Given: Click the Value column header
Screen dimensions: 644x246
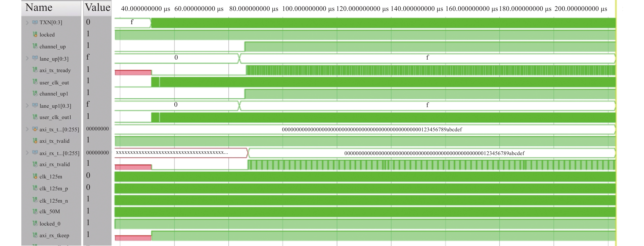Looking at the screenshot, I should (98, 8).
